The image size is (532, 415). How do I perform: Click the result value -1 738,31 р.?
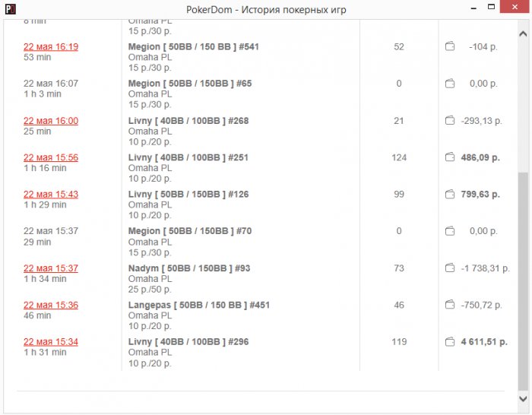[485, 268]
